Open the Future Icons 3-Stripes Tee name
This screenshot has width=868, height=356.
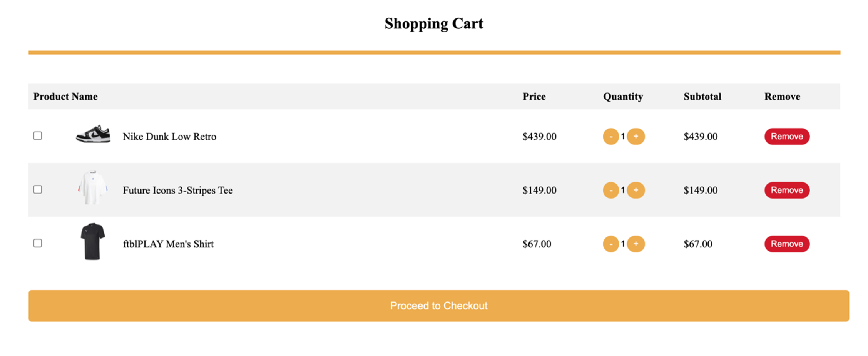point(178,190)
